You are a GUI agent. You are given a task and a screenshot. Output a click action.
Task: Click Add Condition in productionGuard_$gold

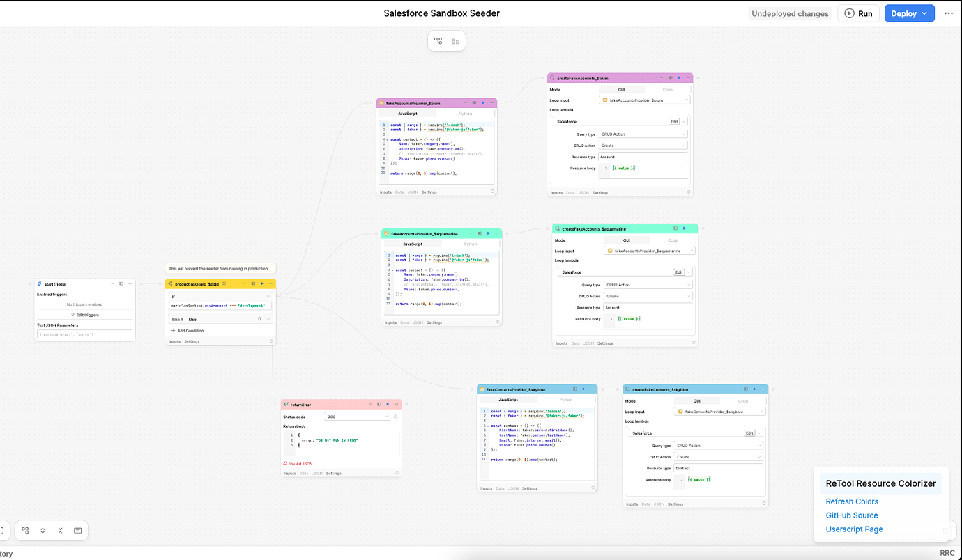(x=188, y=331)
